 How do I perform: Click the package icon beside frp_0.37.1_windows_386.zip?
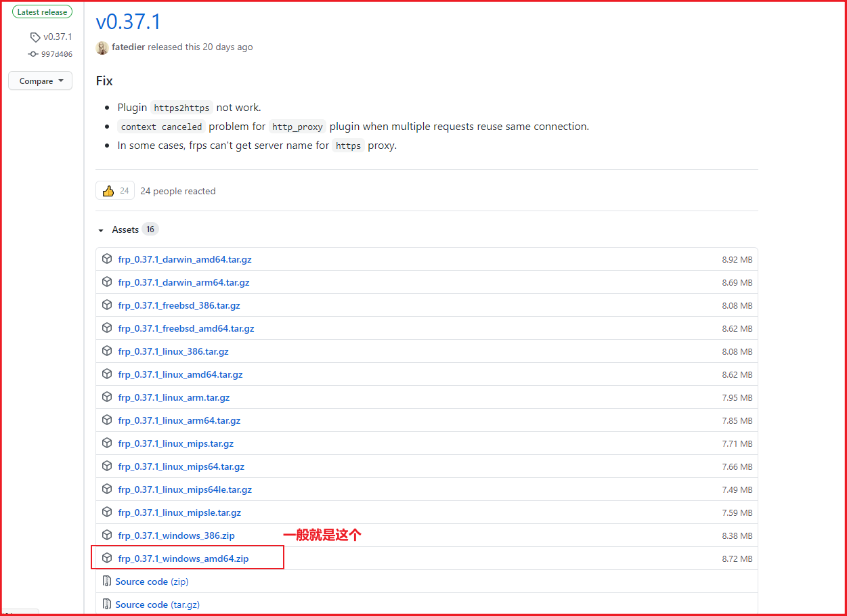click(x=107, y=535)
